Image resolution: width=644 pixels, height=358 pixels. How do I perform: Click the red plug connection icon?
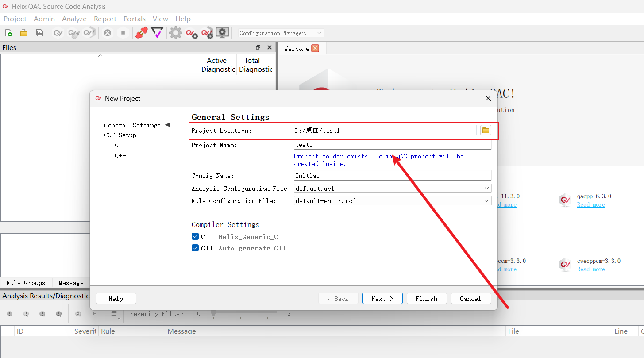pyautogui.click(x=142, y=33)
